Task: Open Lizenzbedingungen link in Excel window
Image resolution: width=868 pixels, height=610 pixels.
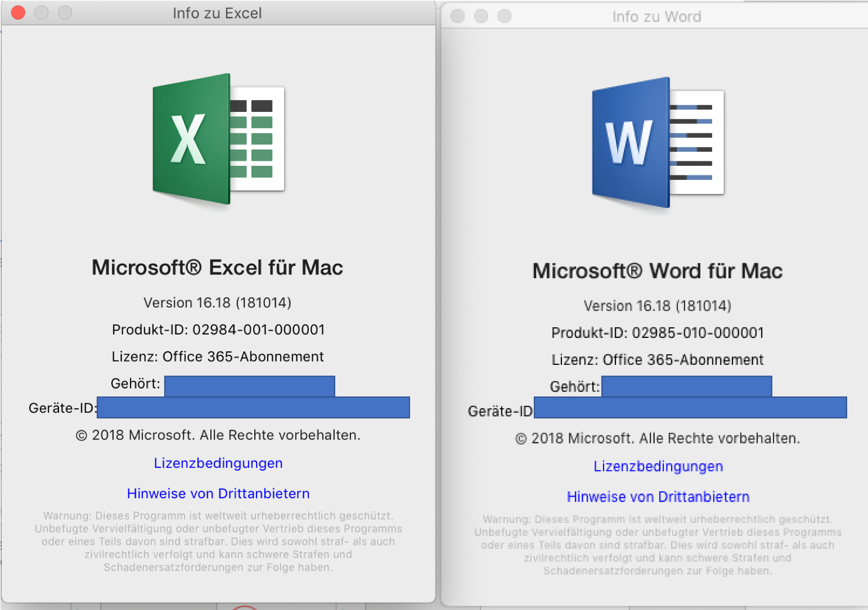Action: pyautogui.click(x=218, y=463)
